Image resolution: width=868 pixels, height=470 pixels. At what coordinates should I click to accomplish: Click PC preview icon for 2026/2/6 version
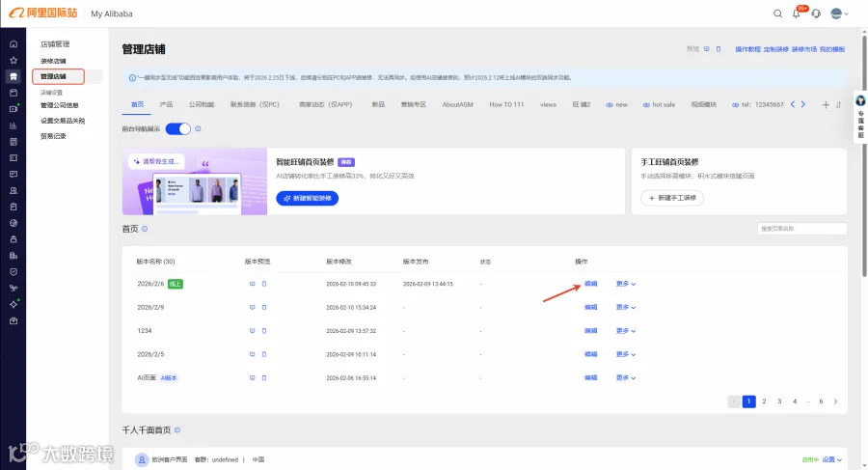[252, 284]
